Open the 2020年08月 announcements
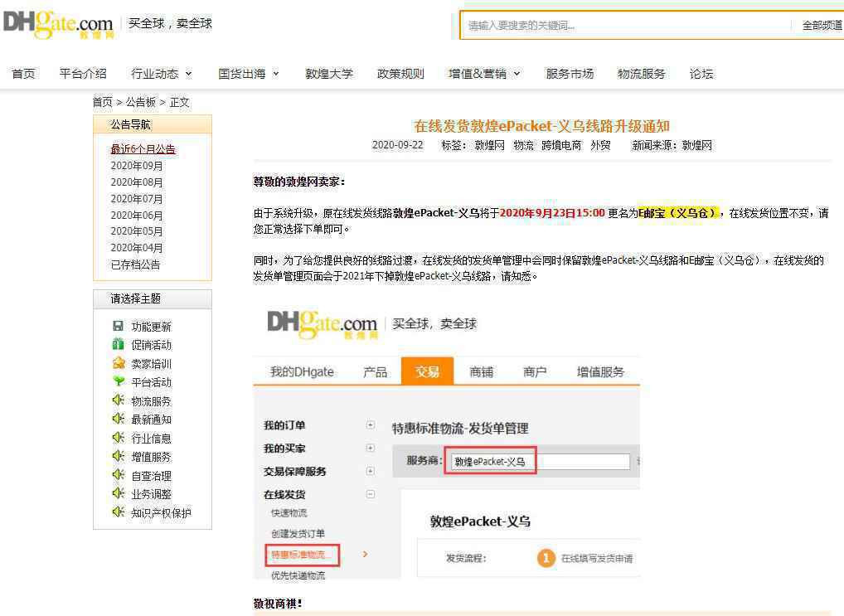Image resolution: width=844 pixels, height=616 pixels. [x=137, y=182]
